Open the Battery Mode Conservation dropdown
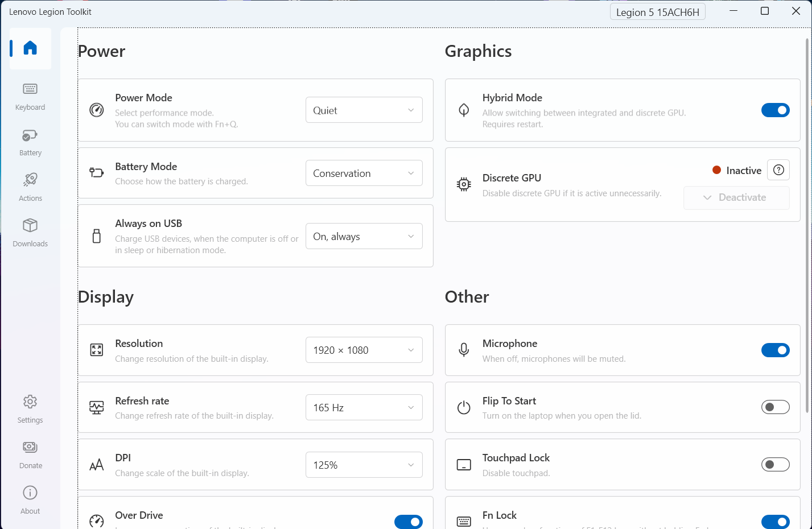Viewport: 812px width, 529px height. click(x=364, y=173)
